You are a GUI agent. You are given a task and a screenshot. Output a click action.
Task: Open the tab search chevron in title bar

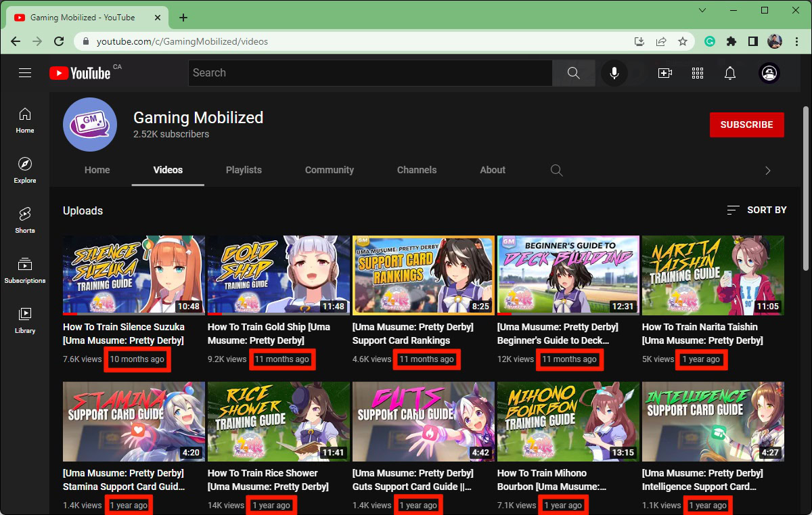pyautogui.click(x=702, y=10)
